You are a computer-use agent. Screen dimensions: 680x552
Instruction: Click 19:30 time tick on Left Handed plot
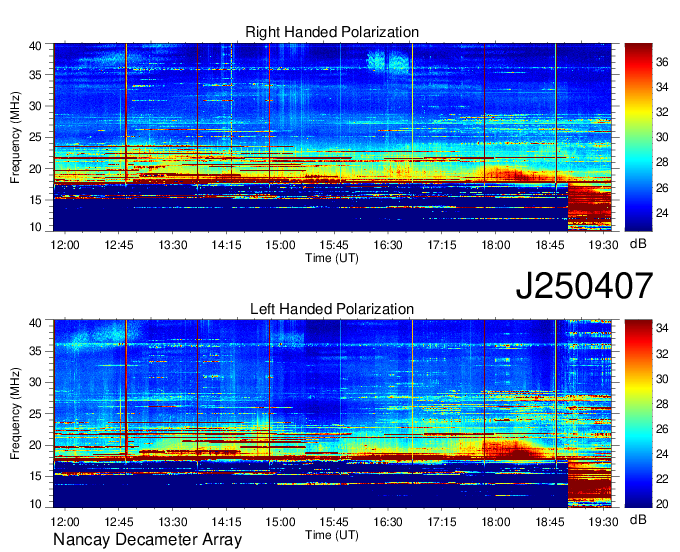pyautogui.click(x=603, y=522)
